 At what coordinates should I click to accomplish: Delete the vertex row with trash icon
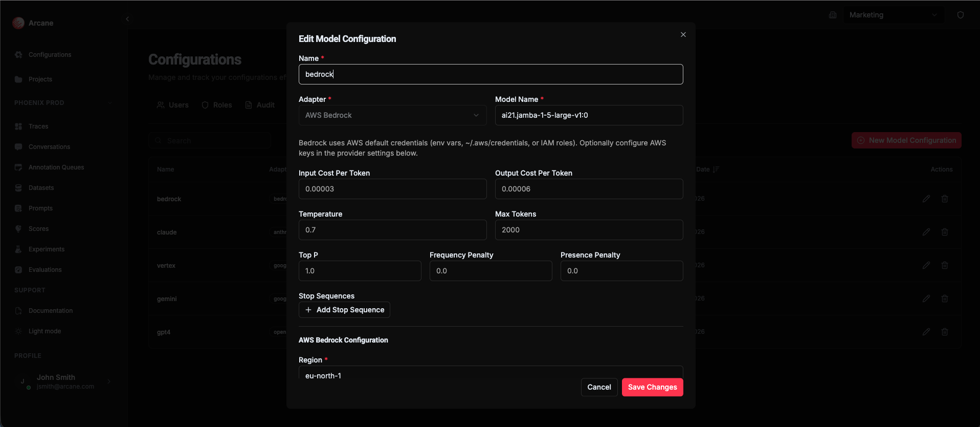945,265
